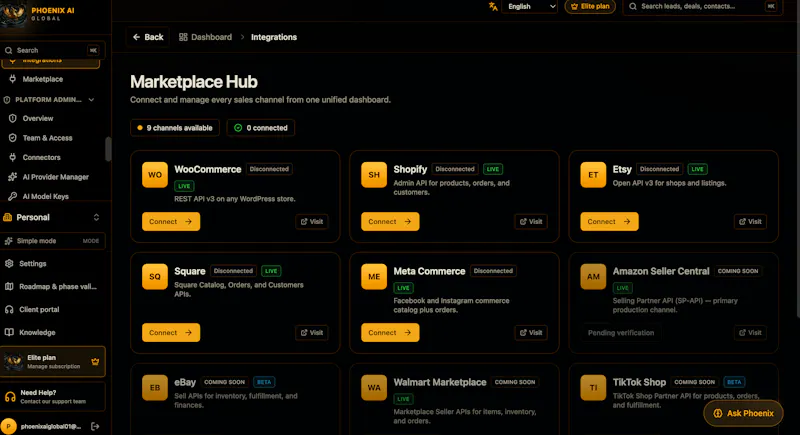Focus the sidebar Search field
Viewport: 800px width, 435px height.
point(53,50)
